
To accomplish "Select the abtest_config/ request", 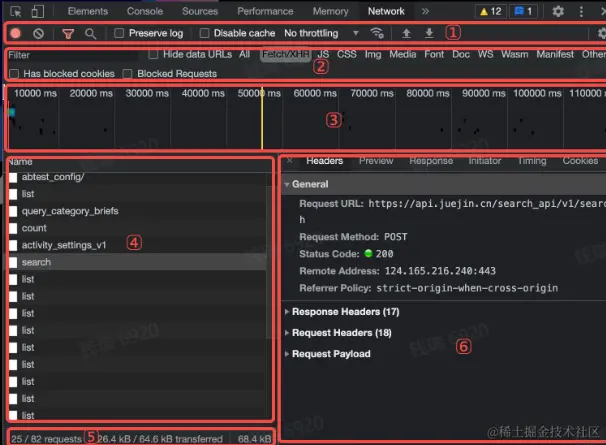I will click(x=138, y=177).
